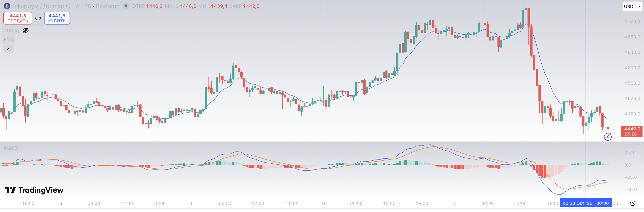Image resolution: width=644 pixels, height=212 pixels.
Task: Click the ПРОДАТЬ sell button
Action: click(18, 18)
